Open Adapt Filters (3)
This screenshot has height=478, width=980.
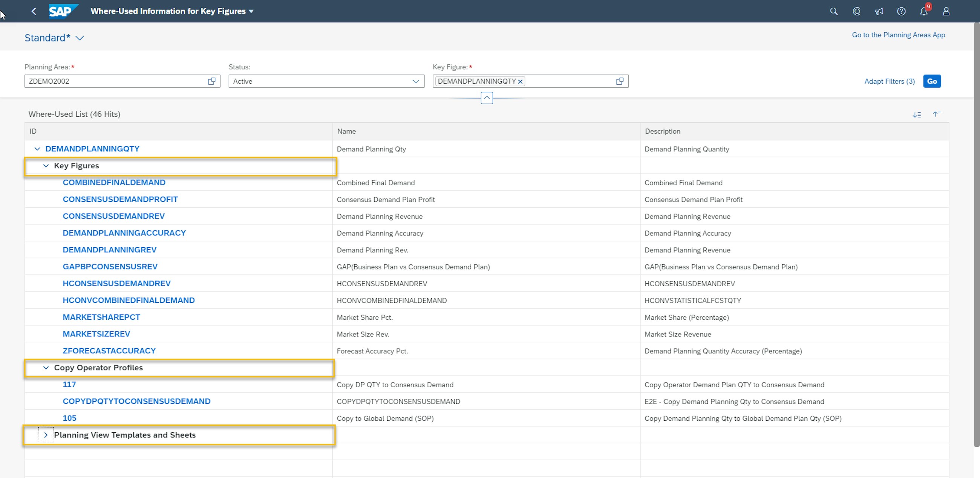tap(889, 81)
